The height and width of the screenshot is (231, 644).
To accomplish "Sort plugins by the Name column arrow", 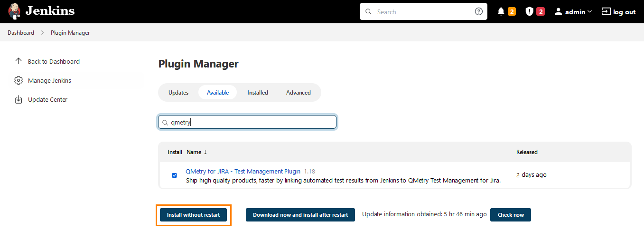I will pos(205,152).
